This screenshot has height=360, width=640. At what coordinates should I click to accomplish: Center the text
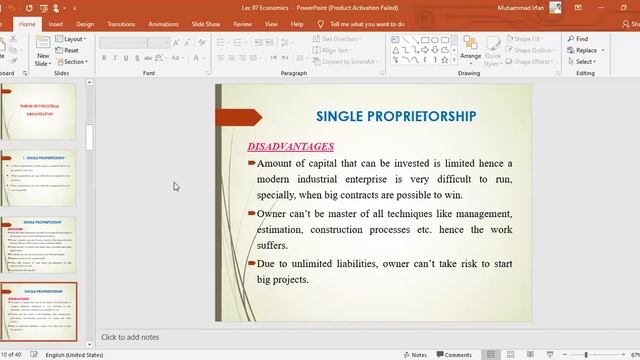[x=231, y=58]
